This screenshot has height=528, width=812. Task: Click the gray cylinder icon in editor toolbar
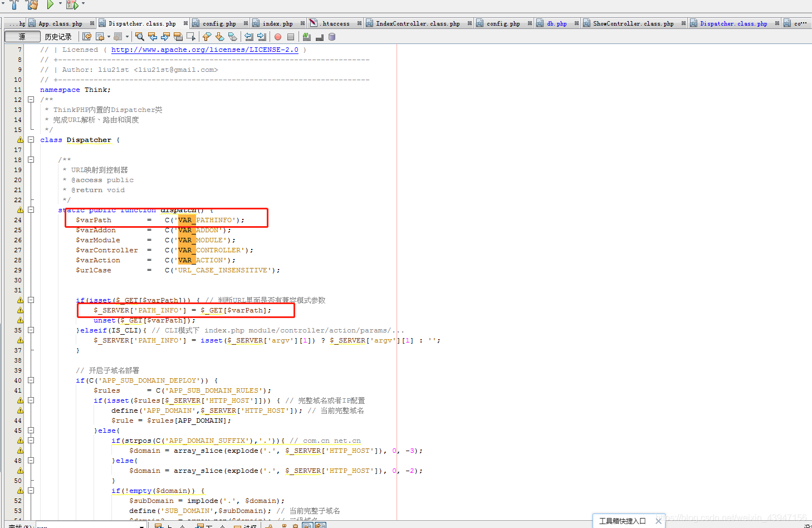pyautogui.click(x=332, y=37)
